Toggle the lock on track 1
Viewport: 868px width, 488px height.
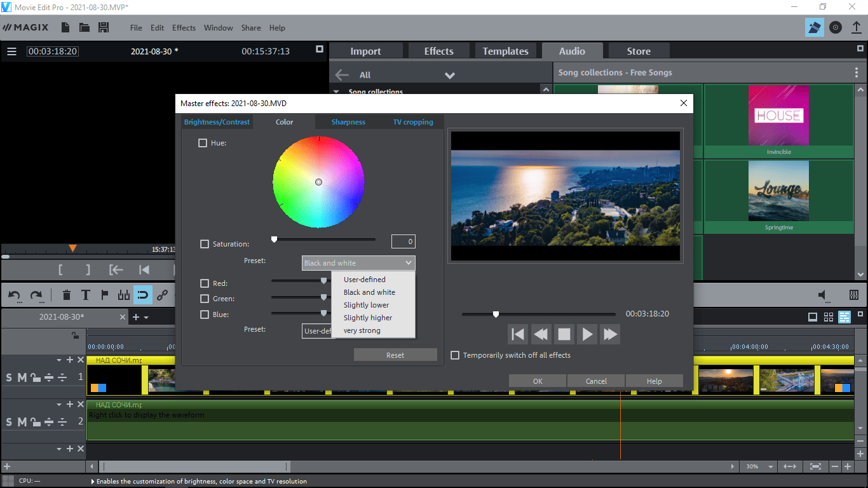pos(36,378)
